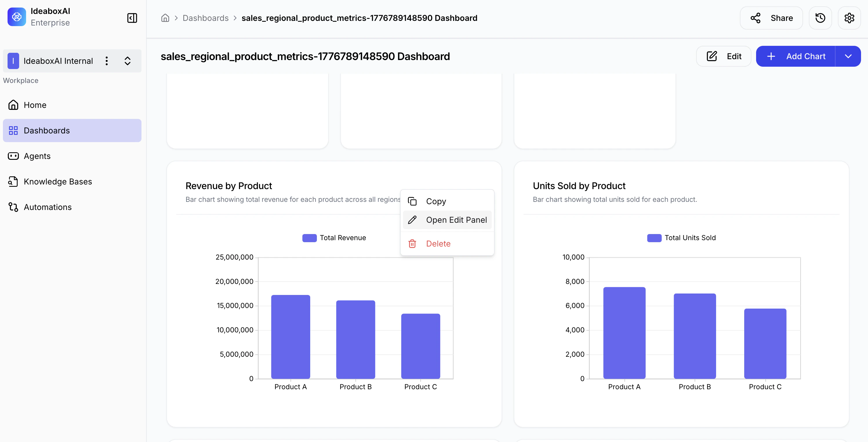Choose Copy from the context menu

[447, 201]
